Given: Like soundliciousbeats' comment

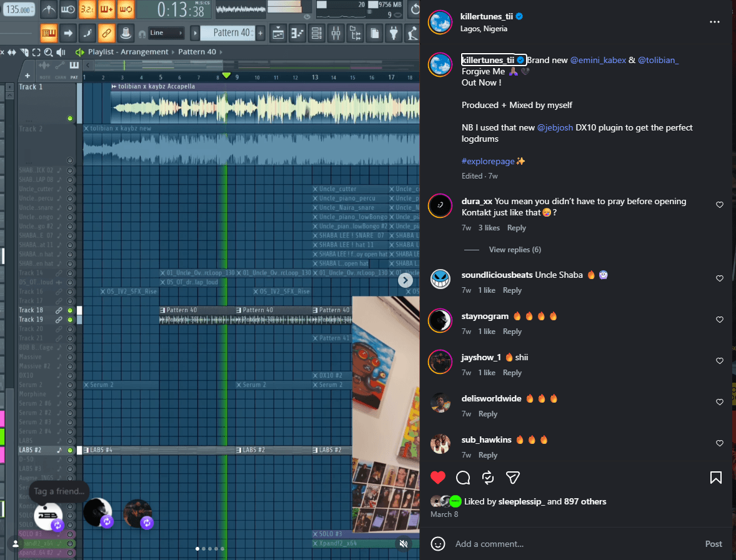Looking at the screenshot, I should tap(719, 278).
